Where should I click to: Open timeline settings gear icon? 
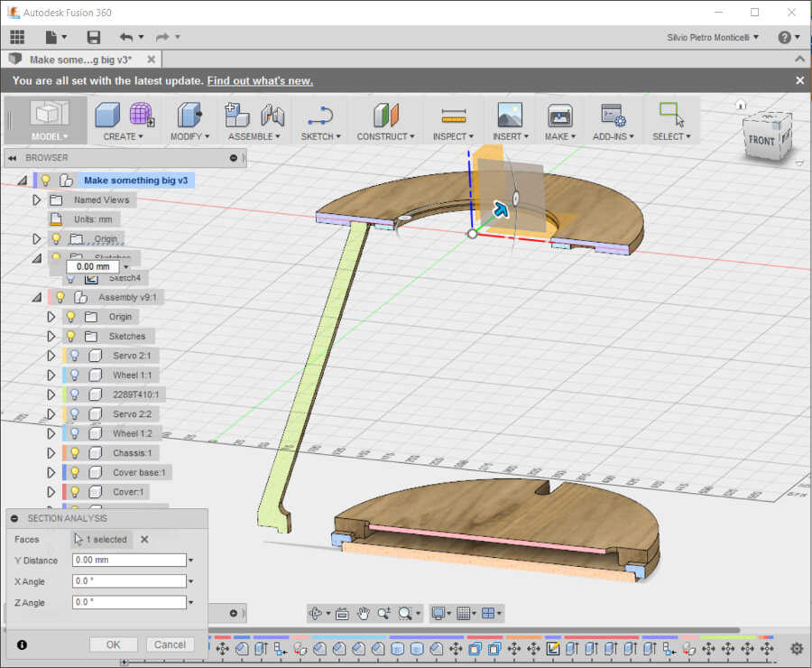[797, 648]
